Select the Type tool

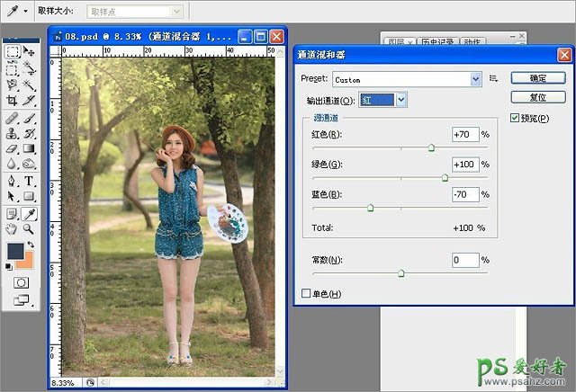tap(29, 181)
